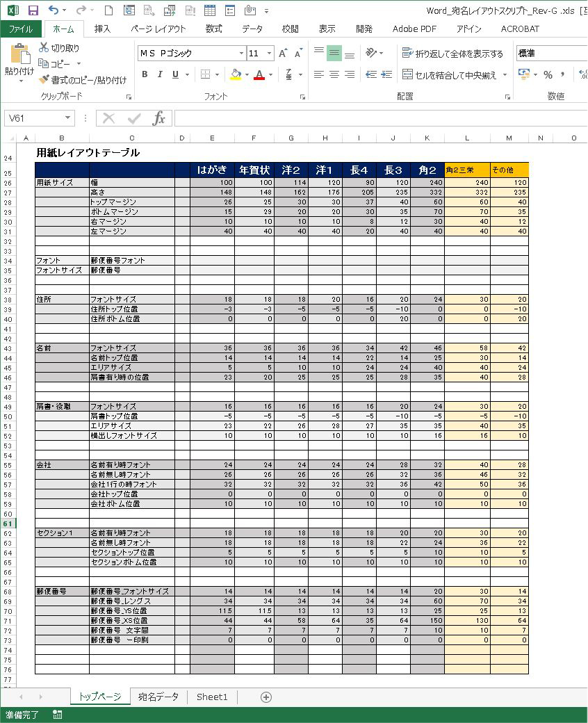Screen dimensions: 588x723
Task: Open the Name Box dropdown next to V61
Action: [67, 118]
